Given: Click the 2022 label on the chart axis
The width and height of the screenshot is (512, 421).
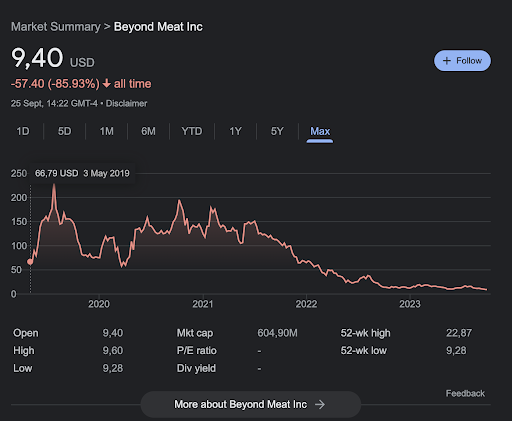Looking at the screenshot, I should pos(306,304).
